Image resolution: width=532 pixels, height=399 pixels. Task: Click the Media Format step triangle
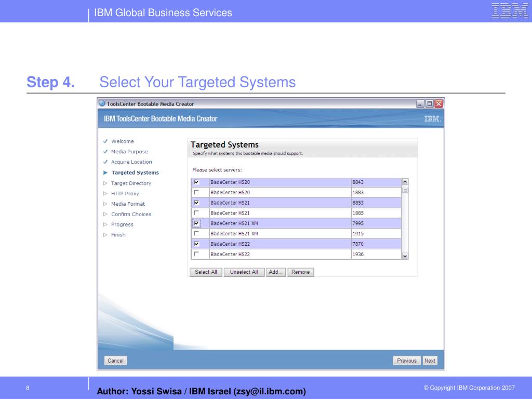105,204
